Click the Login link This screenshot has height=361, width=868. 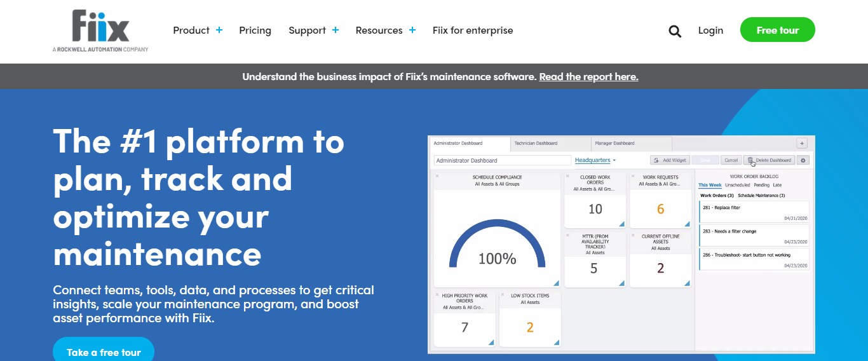[710, 30]
